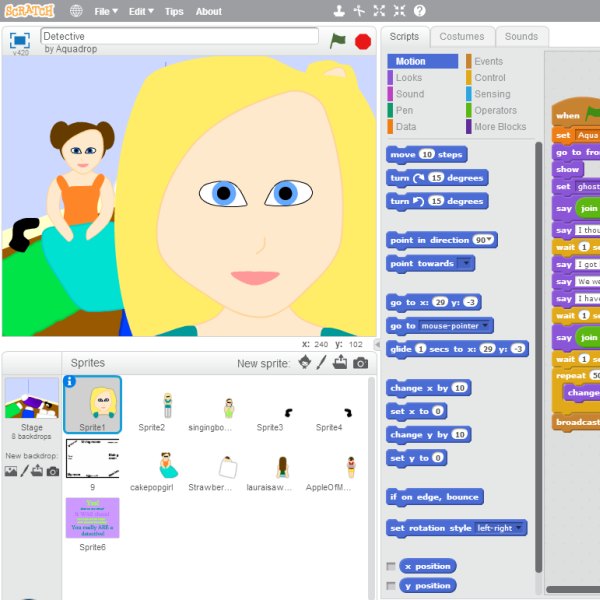Choose new sprite from library

pyautogui.click(x=305, y=362)
